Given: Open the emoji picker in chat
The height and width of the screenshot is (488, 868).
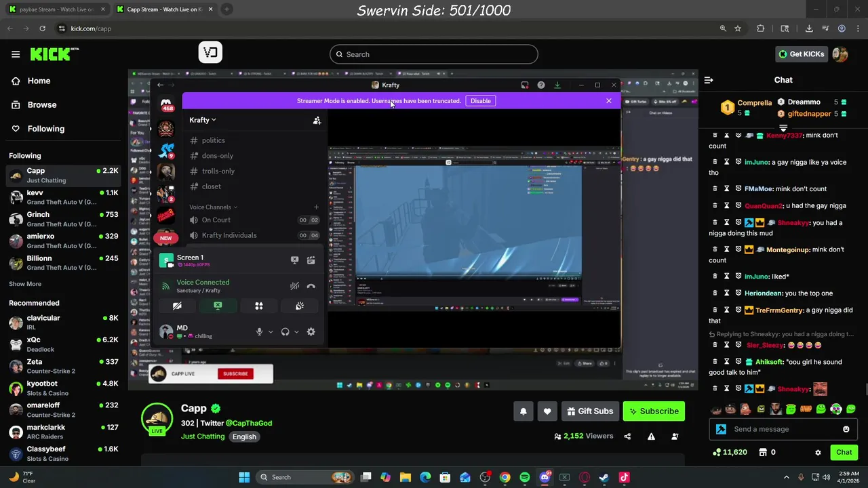Looking at the screenshot, I should tap(846, 429).
